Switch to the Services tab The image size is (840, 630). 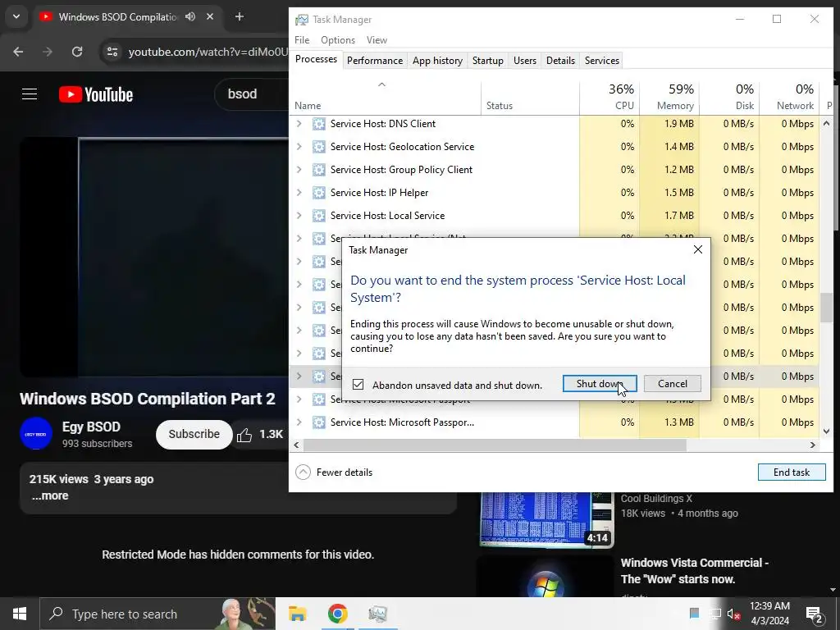[x=601, y=61]
